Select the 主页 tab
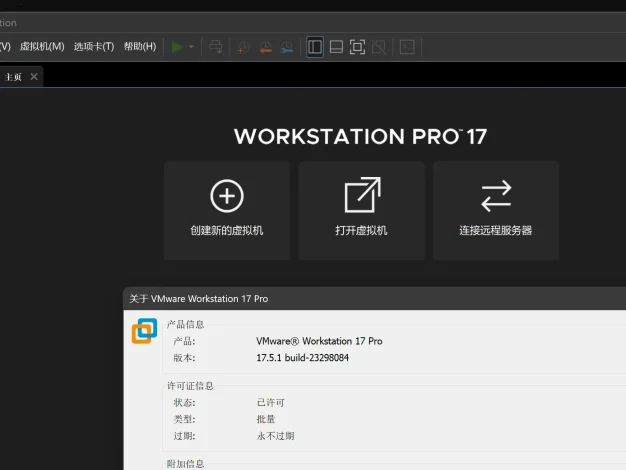The height and width of the screenshot is (470, 626). click(x=13, y=77)
